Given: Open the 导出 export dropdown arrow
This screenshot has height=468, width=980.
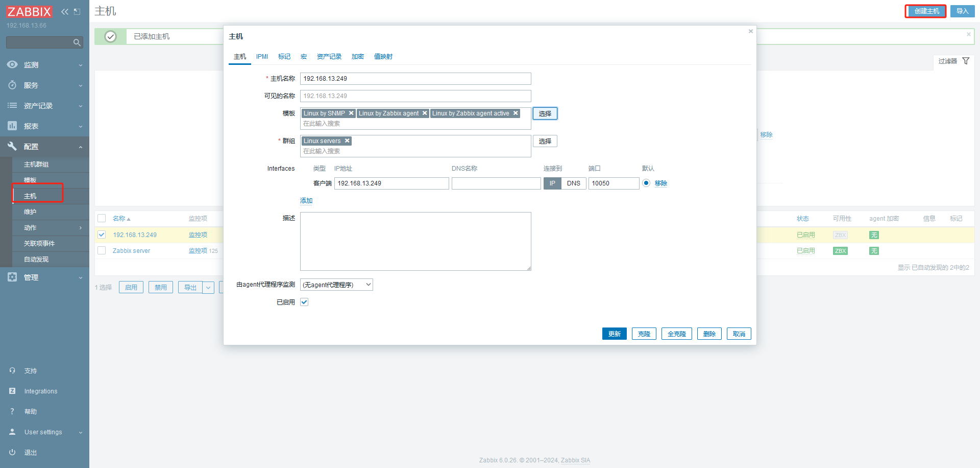Looking at the screenshot, I should [x=208, y=287].
